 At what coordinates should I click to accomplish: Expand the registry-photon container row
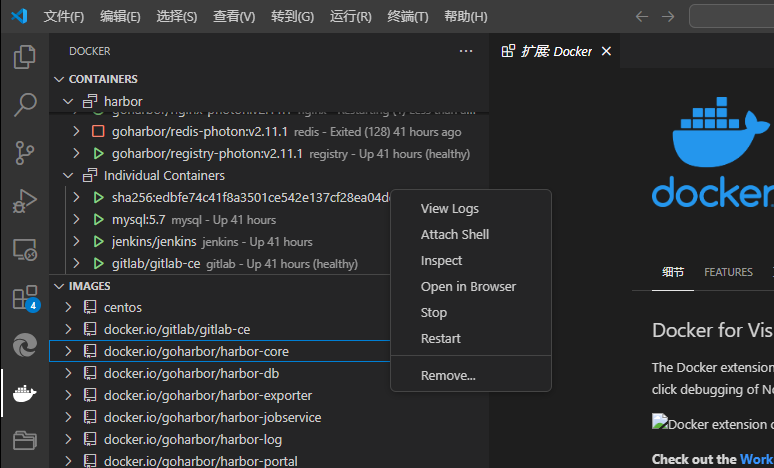76,154
